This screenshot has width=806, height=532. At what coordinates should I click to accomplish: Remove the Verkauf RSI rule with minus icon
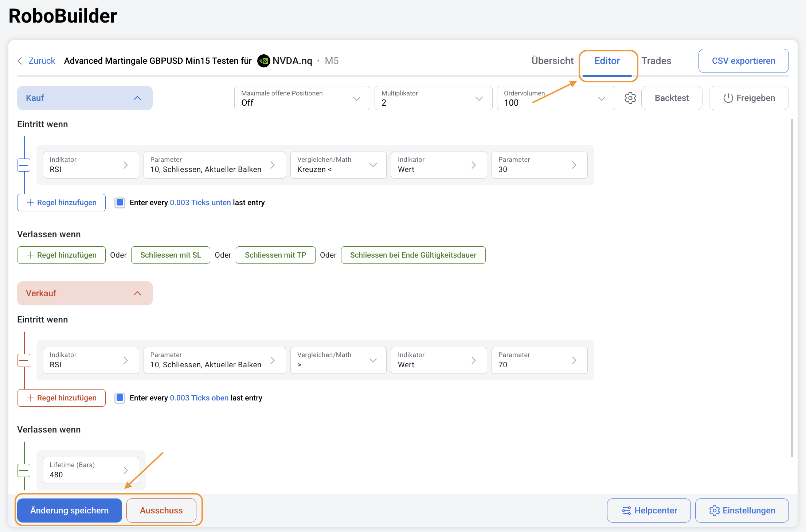[x=24, y=360]
